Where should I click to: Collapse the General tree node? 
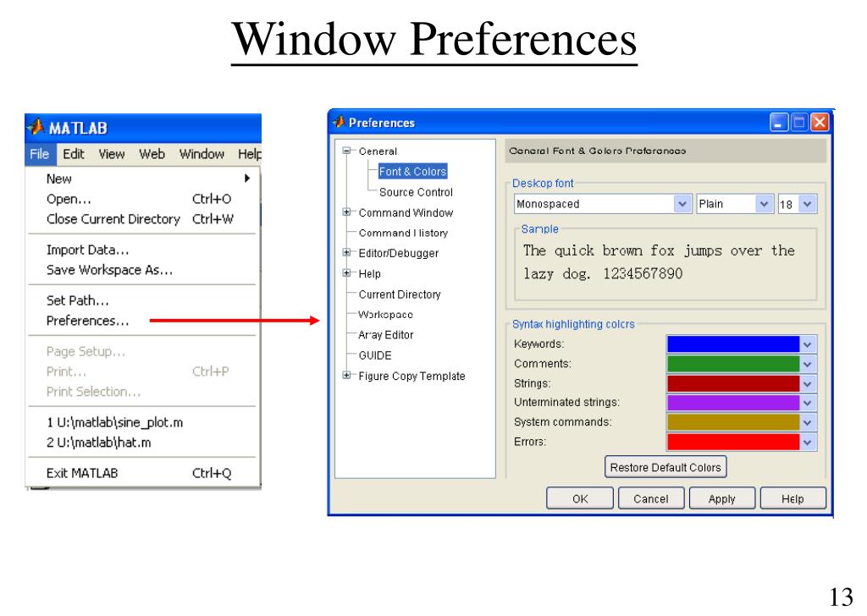click(346, 151)
